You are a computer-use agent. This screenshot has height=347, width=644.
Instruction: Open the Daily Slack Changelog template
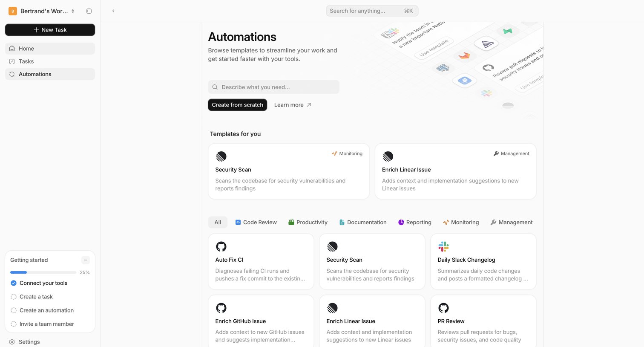pos(483,262)
